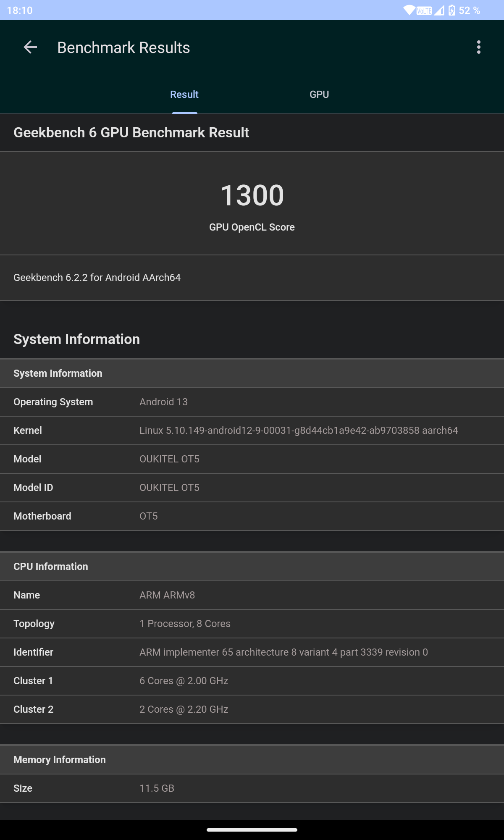504x840 pixels.
Task: Tap the Cluster 2 frequency row
Action: (x=252, y=709)
